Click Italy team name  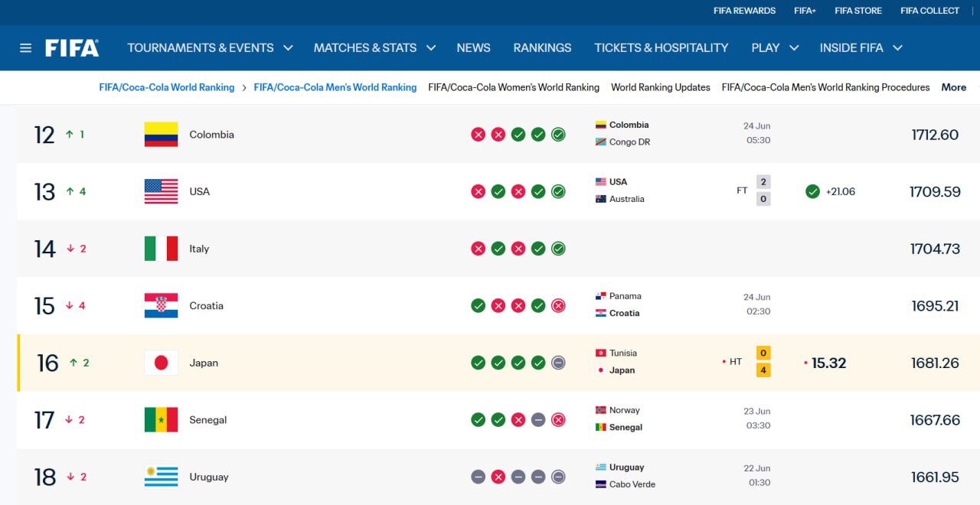tap(199, 249)
